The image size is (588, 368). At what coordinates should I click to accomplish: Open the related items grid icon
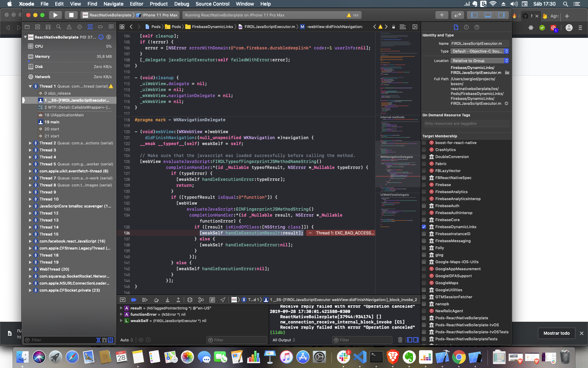coord(122,27)
